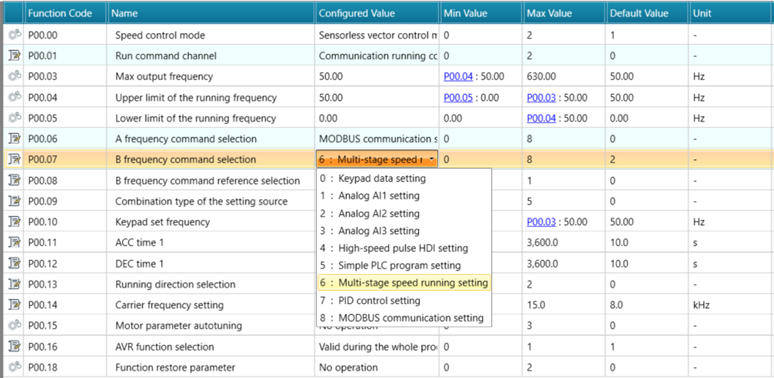
Task: Open P00.05 link in Upper limit row
Action: click(x=458, y=98)
